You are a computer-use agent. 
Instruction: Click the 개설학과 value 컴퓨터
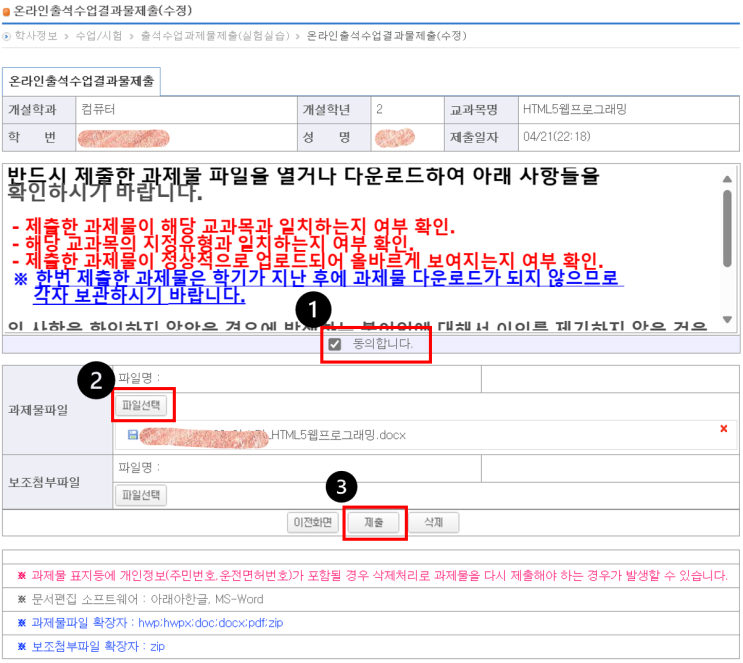click(98, 109)
